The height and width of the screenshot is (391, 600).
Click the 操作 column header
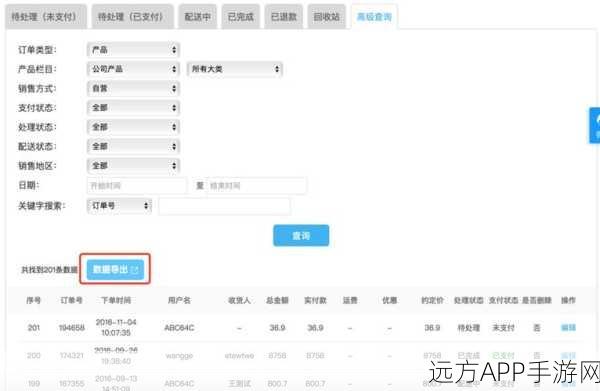(x=568, y=300)
